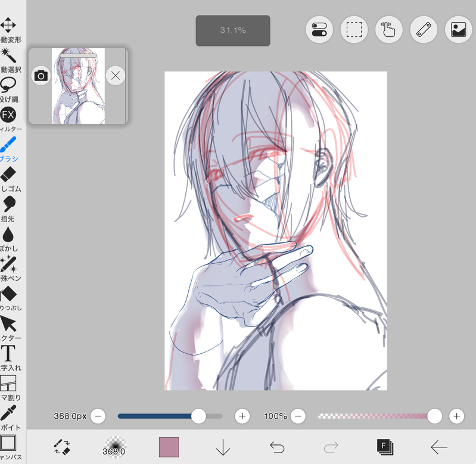This screenshot has width=476, height=464.
Task: Open the pink color swatch
Action: (169, 447)
